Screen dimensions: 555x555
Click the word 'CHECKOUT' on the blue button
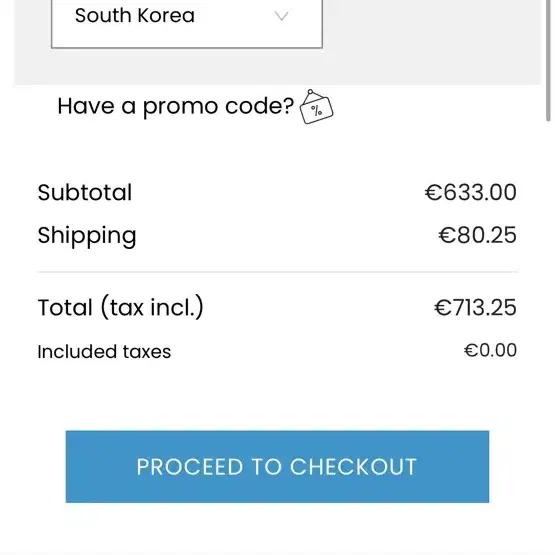[x=353, y=467]
